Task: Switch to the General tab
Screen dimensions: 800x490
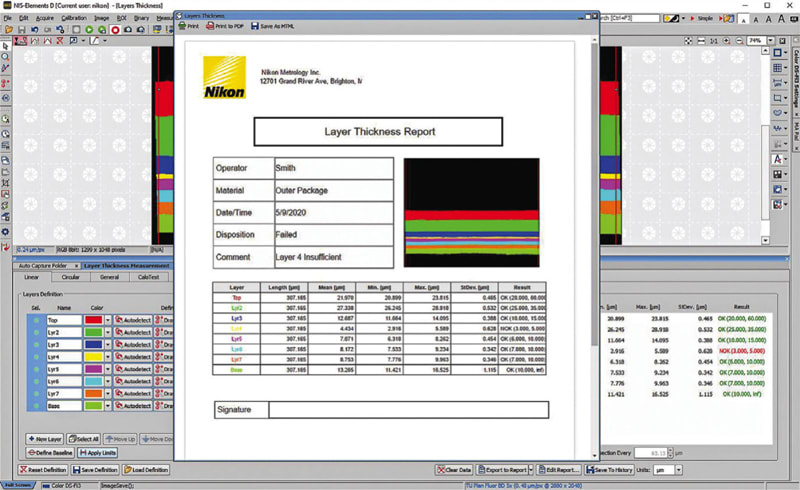Action: click(109, 277)
